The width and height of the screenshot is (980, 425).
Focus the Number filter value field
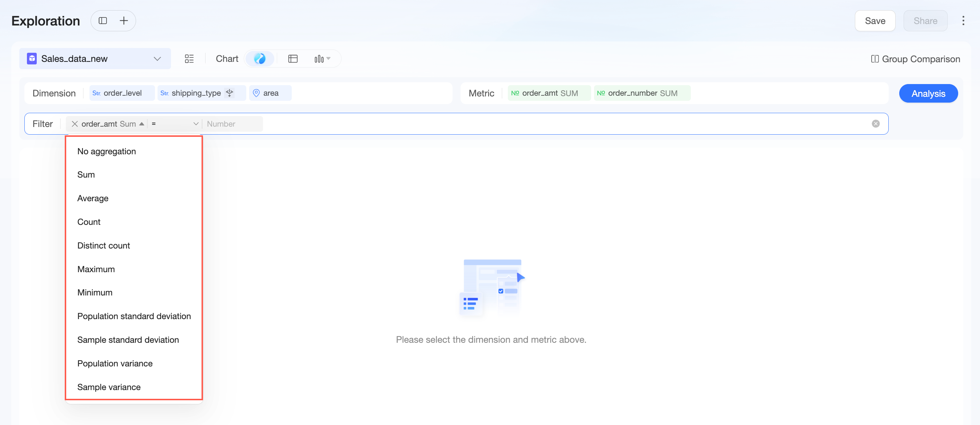(x=232, y=124)
